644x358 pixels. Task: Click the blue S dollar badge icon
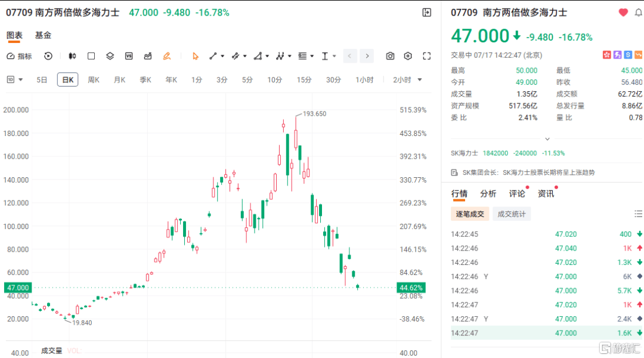click(628, 55)
